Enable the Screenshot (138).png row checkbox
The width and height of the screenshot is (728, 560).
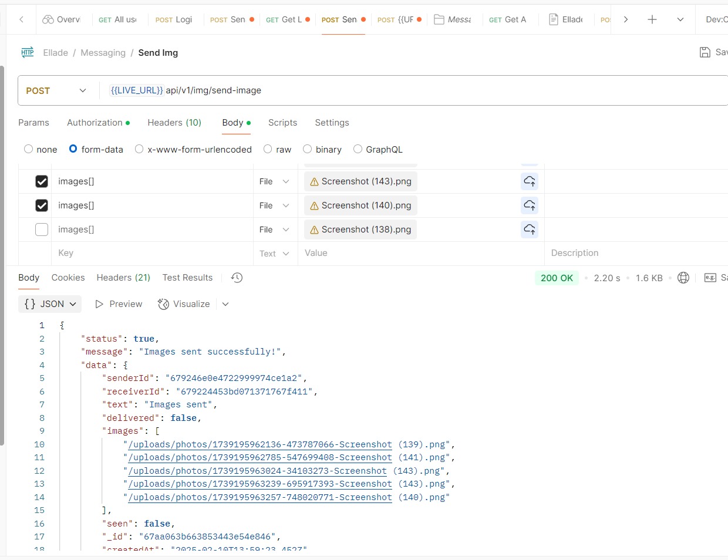tap(42, 230)
